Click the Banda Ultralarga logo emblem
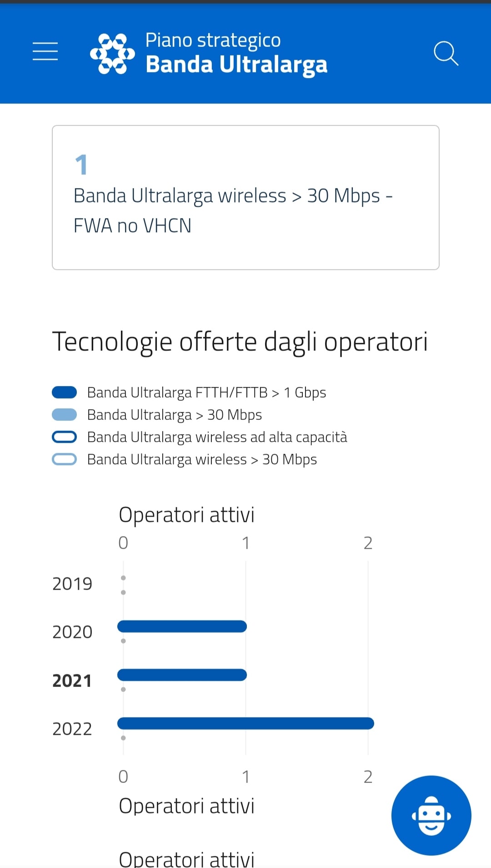This screenshot has height=868, width=491. click(x=112, y=54)
